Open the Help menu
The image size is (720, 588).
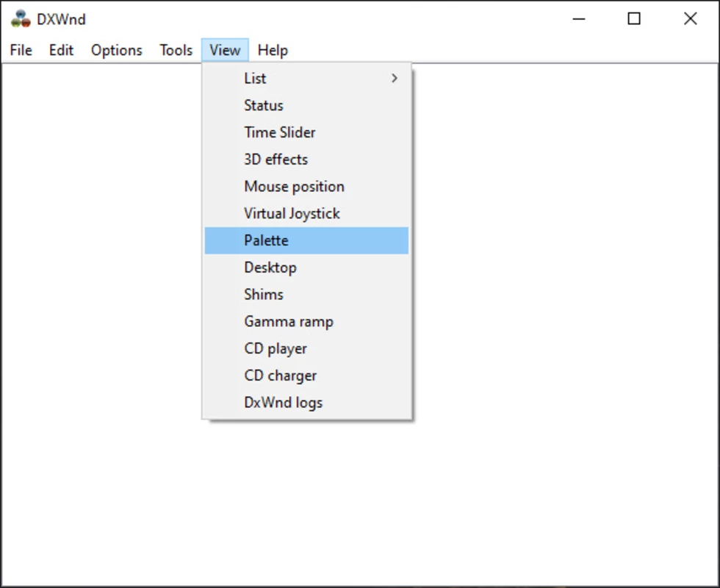(x=273, y=50)
